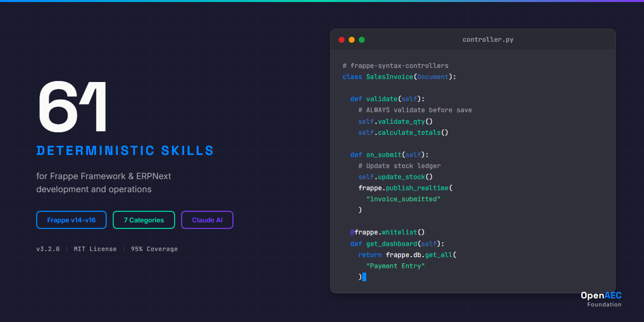Click the blue text cursor block
Screen dimensions: 644x322
[364, 277]
